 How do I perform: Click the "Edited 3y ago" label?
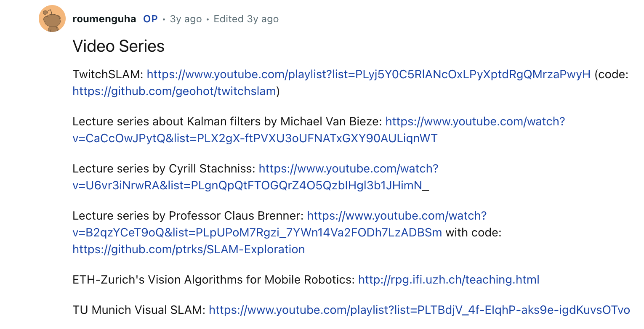246,19
